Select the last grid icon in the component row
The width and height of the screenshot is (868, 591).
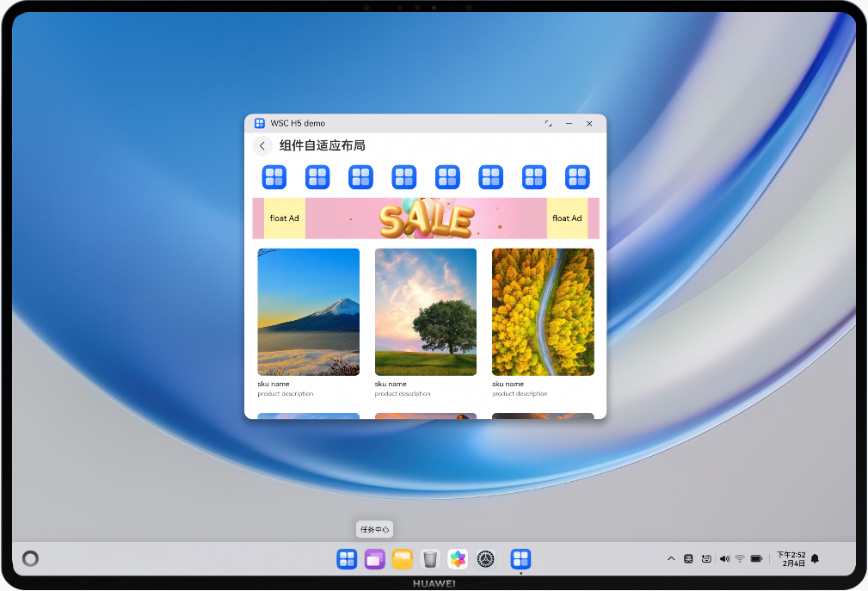click(x=577, y=176)
